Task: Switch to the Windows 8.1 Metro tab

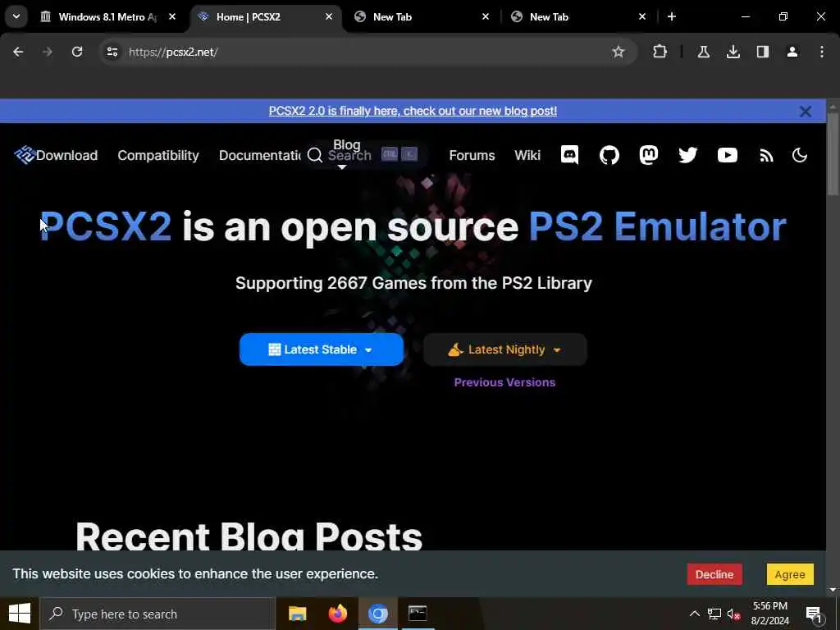Action: 107,16
